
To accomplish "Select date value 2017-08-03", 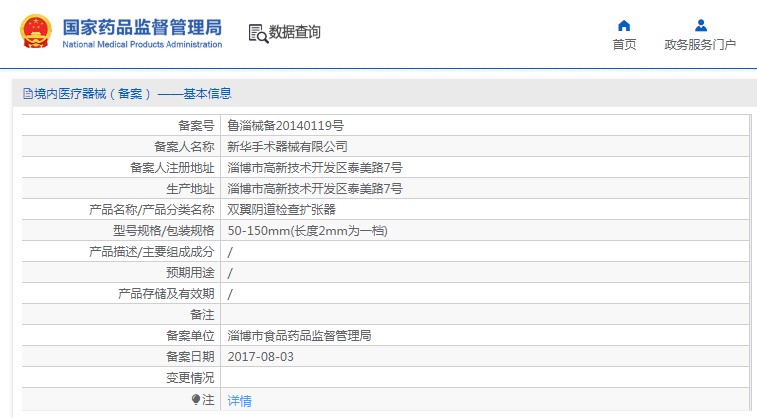I will (261, 357).
